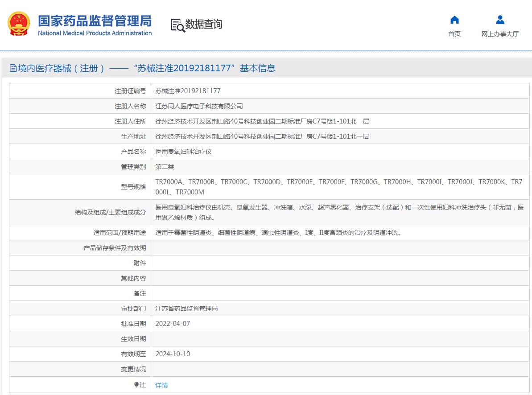Select product name 医用臭氧妇科治疗仪
Image resolution: width=532 pixels, height=395 pixels.
[x=184, y=152]
